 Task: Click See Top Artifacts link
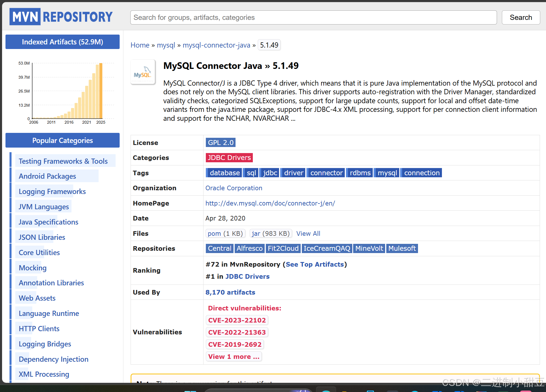pyautogui.click(x=315, y=264)
